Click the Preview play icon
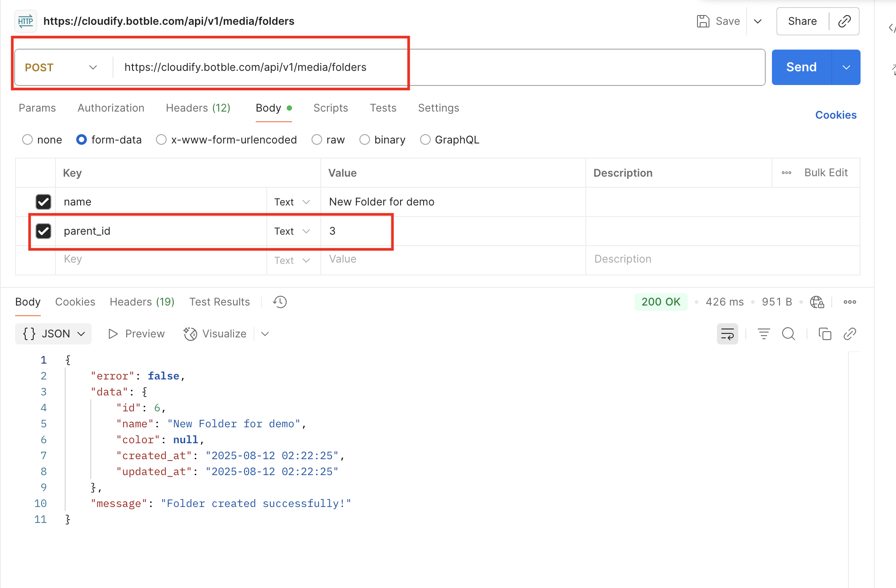 click(x=113, y=334)
